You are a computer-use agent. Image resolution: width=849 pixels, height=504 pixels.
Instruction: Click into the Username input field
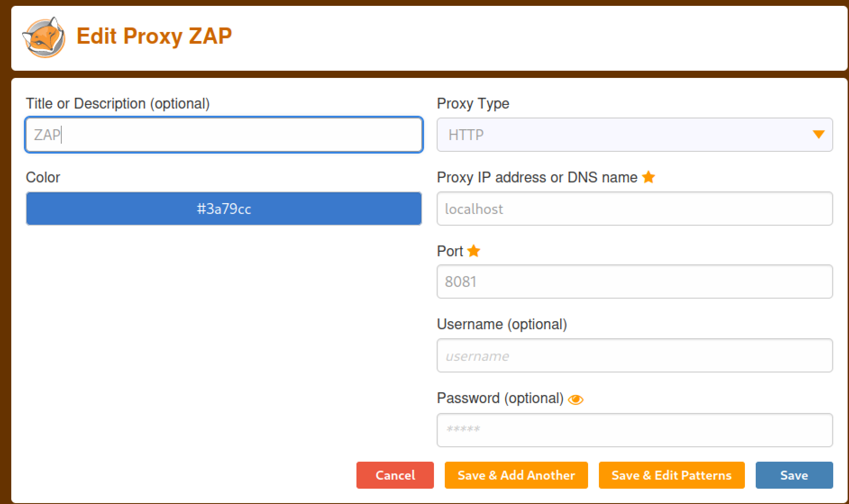634,355
